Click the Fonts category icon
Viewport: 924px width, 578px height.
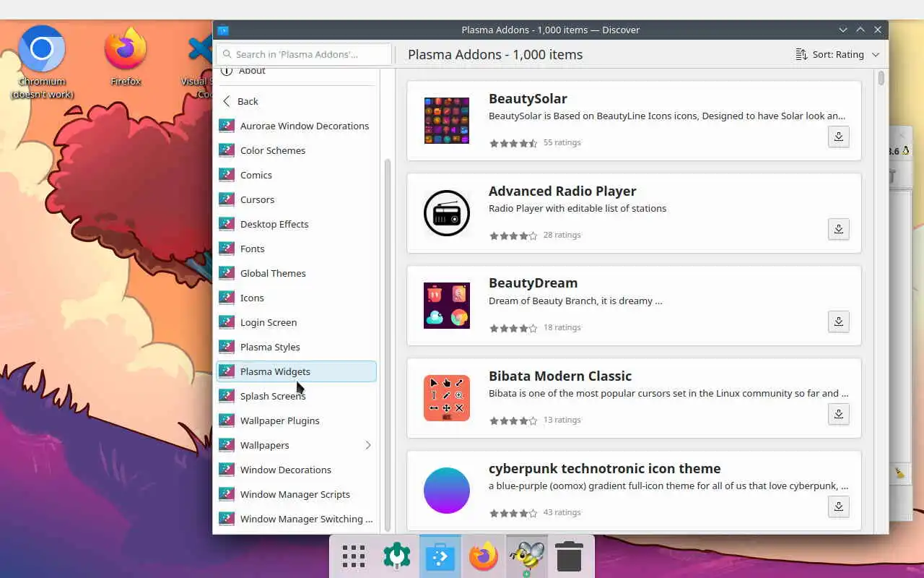[x=227, y=249]
